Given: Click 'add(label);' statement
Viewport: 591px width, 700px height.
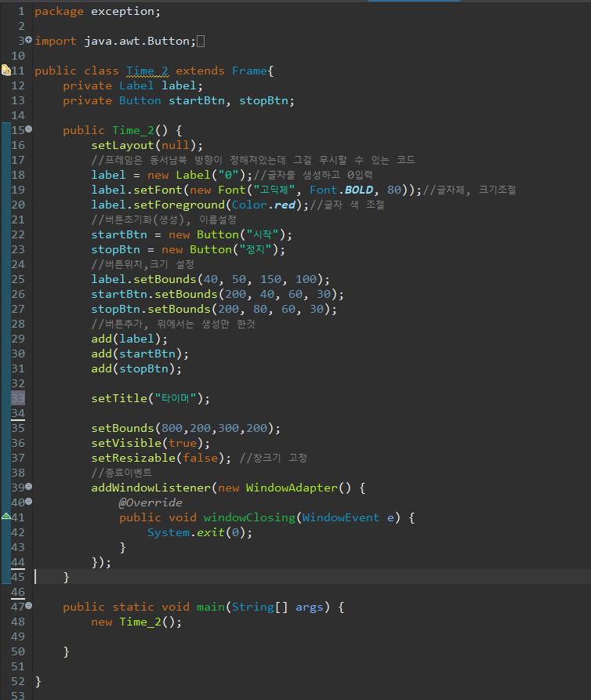Looking at the screenshot, I should (x=129, y=339).
